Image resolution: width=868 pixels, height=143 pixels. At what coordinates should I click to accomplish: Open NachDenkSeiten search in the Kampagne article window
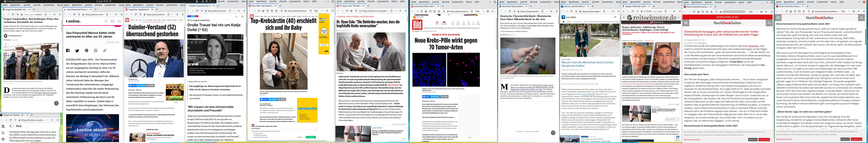coord(769,23)
